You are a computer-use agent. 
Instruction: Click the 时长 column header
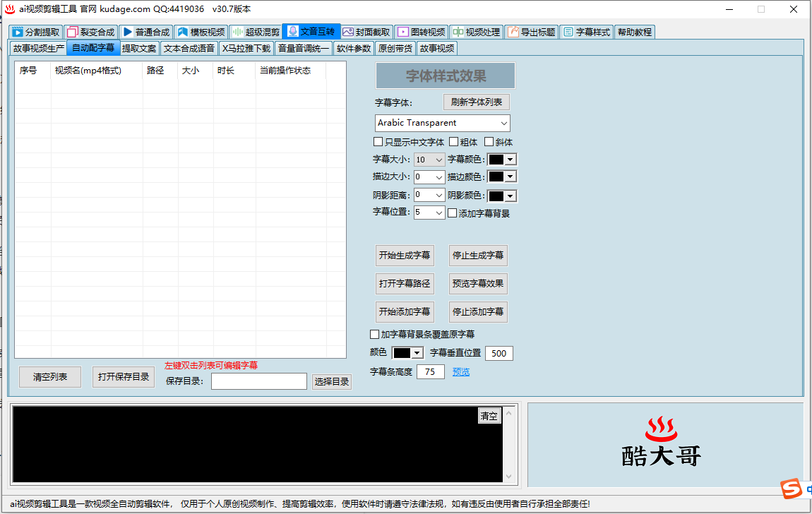pos(234,71)
